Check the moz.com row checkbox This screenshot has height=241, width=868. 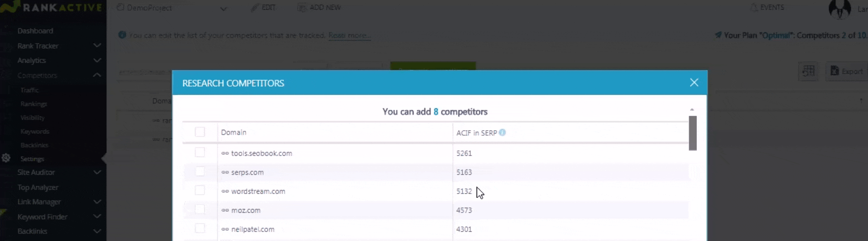(x=200, y=209)
